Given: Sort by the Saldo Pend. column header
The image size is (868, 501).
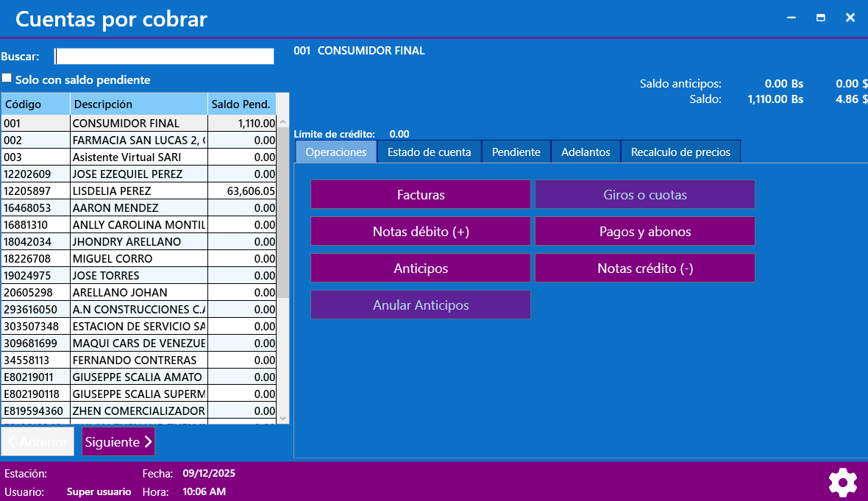Looking at the screenshot, I should (x=241, y=104).
